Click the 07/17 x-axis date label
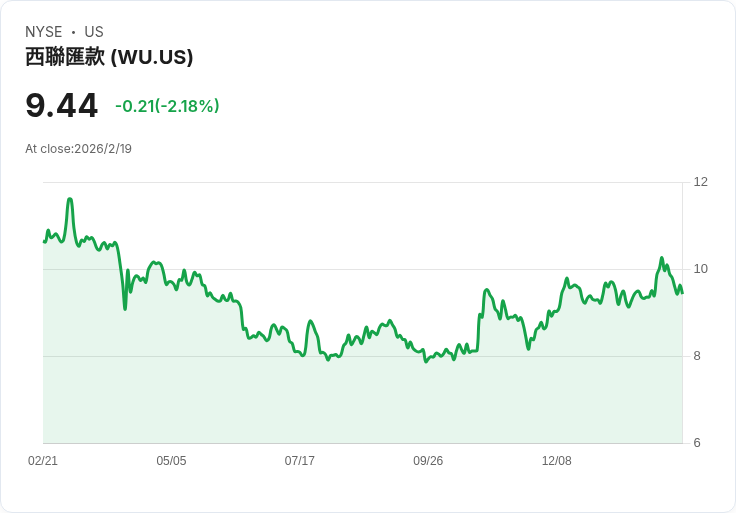The height and width of the screenshot is (513, 736). coord(299,460)
